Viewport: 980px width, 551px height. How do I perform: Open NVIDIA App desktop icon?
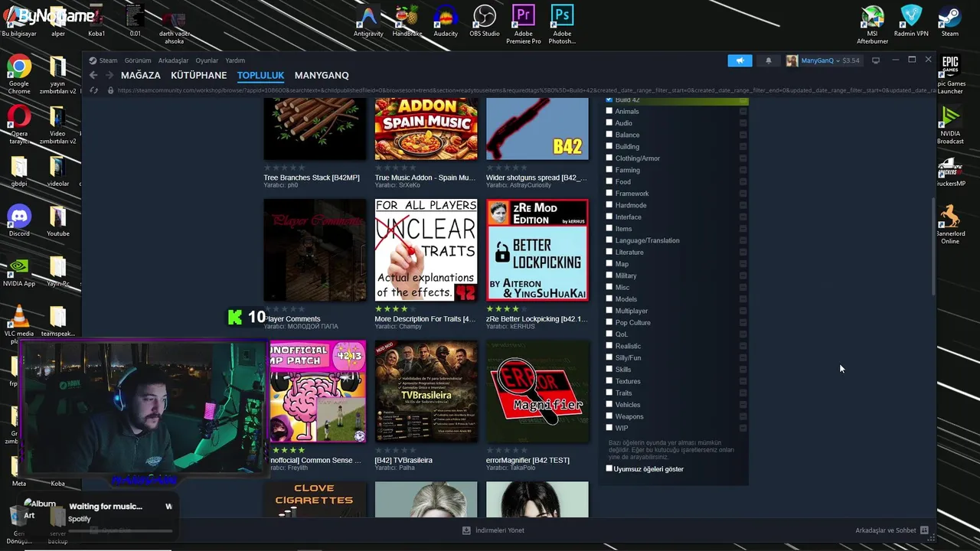[x=19, y=270]
